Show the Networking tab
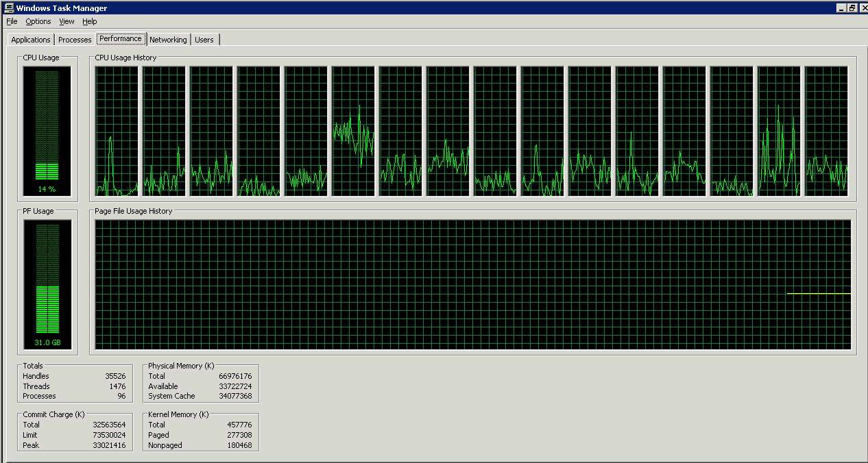Screen dimensions: 868x463 (x=168, y=40)
